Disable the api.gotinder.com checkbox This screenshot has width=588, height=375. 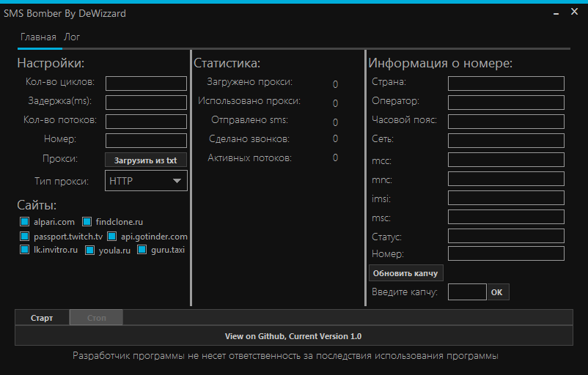pyautogui.click(x=112, y=237)
